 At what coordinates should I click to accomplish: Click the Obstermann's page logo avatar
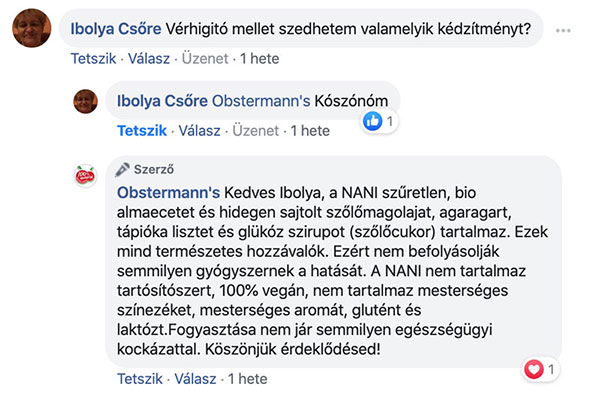pos(86,175)
